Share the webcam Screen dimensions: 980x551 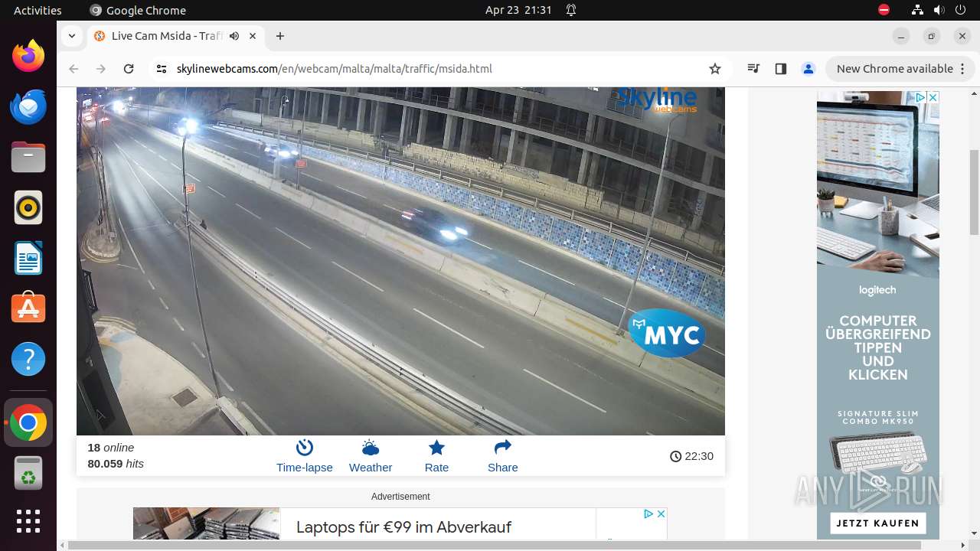click(503, 456)
